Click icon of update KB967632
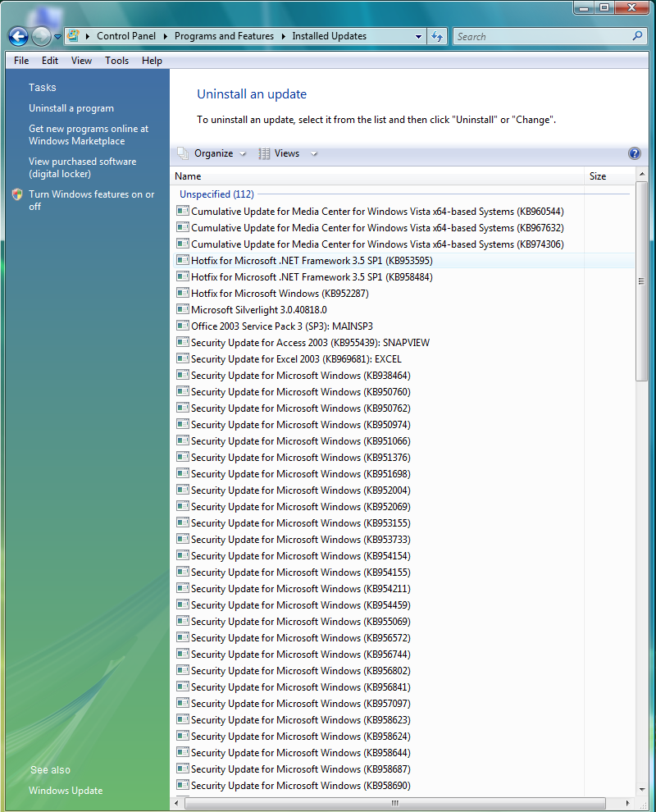The height and width of the screenshot is (812, 656). coord(182,227)
